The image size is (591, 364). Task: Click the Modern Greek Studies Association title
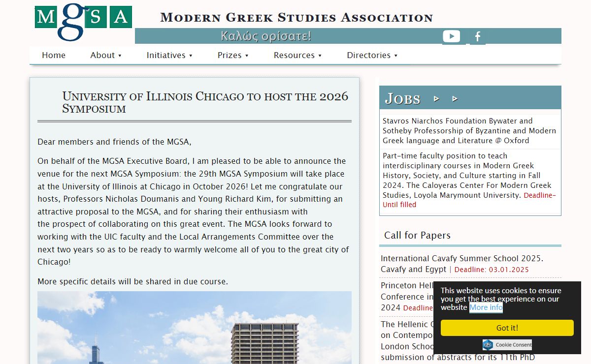click(296, 17)
